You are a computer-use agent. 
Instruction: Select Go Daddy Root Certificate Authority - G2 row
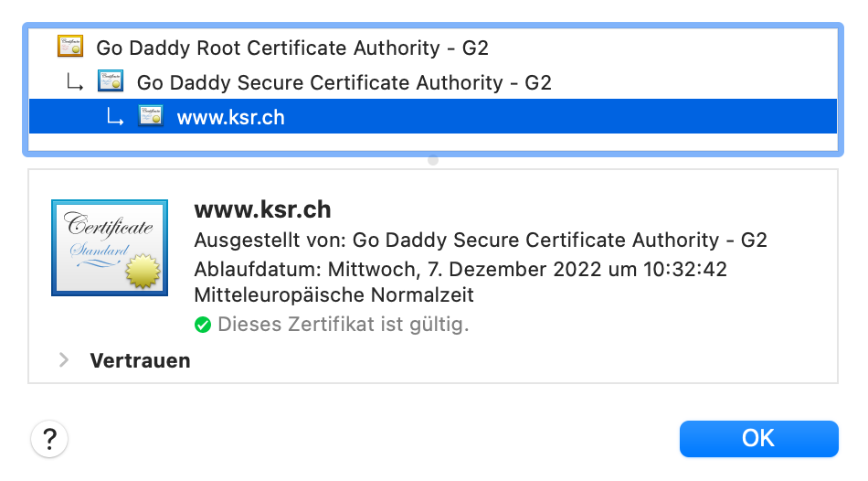[298, 48]
